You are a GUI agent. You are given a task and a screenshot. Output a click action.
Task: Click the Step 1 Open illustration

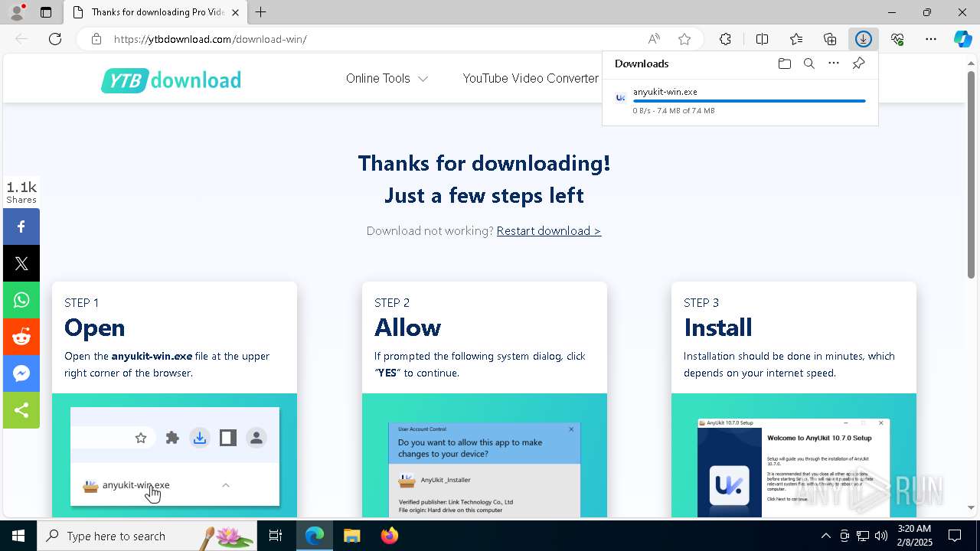[175, 455]
